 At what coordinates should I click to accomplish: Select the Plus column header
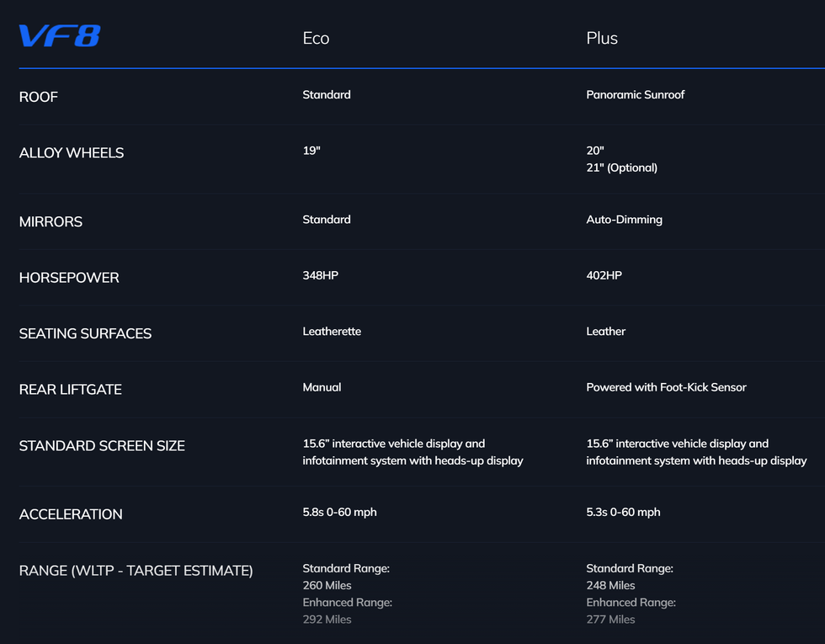[x=602, y=38]
